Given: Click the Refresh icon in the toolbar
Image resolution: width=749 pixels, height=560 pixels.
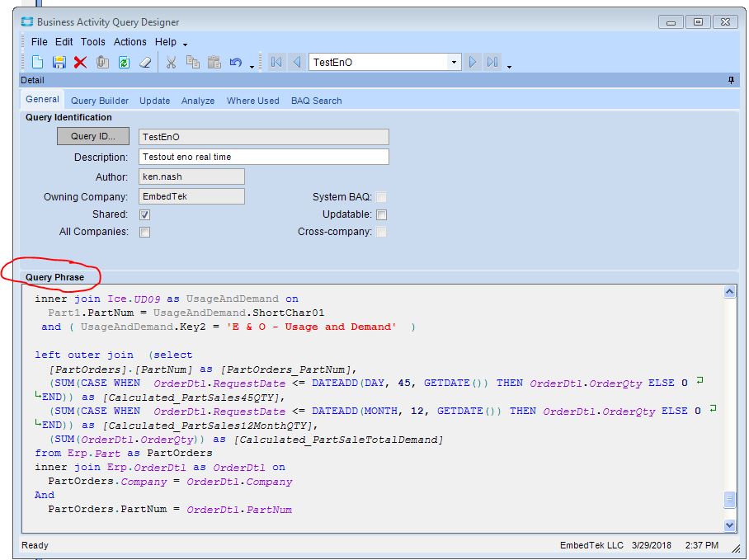Looking at the screenshot, I should [x=124, y=62].
